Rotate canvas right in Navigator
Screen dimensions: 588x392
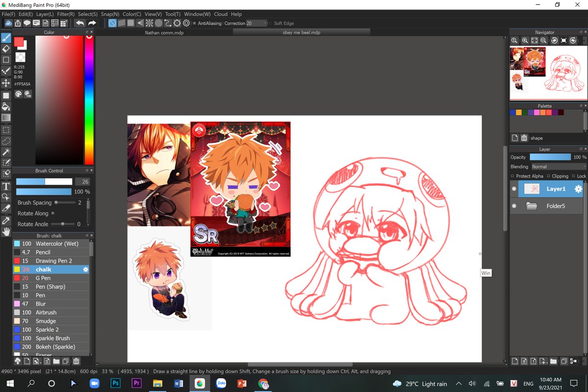pos(574,41)
